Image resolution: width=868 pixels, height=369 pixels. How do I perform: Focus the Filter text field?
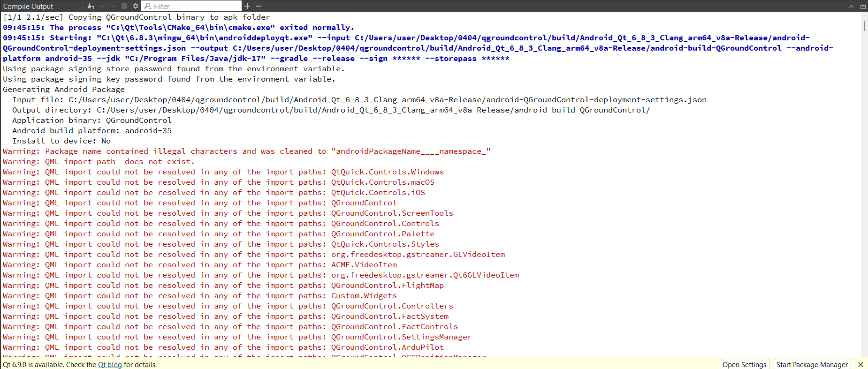click(x=191, y=6)
